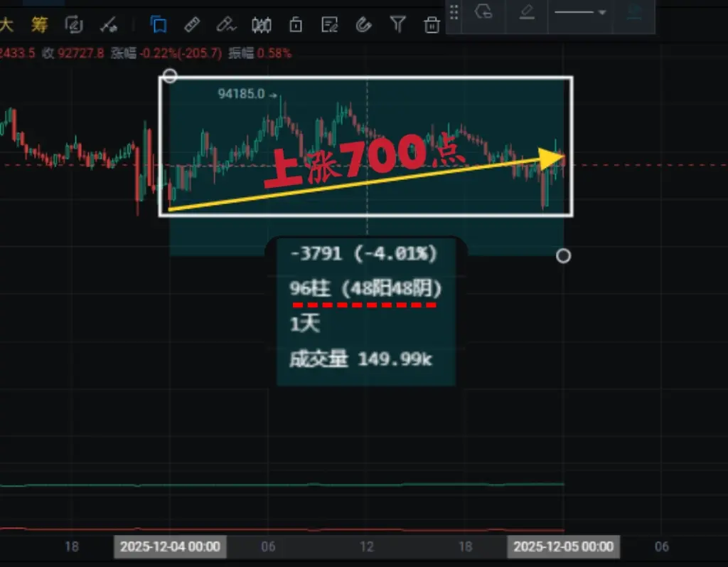
Task: Toggle the magnet snap tool
Action: point(363,25)
